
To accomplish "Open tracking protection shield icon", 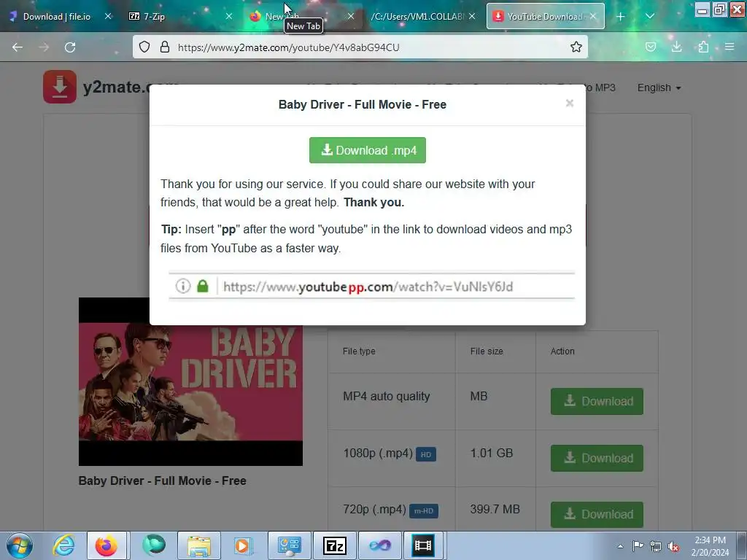I will pyautogui.click(x=144, y=47).
